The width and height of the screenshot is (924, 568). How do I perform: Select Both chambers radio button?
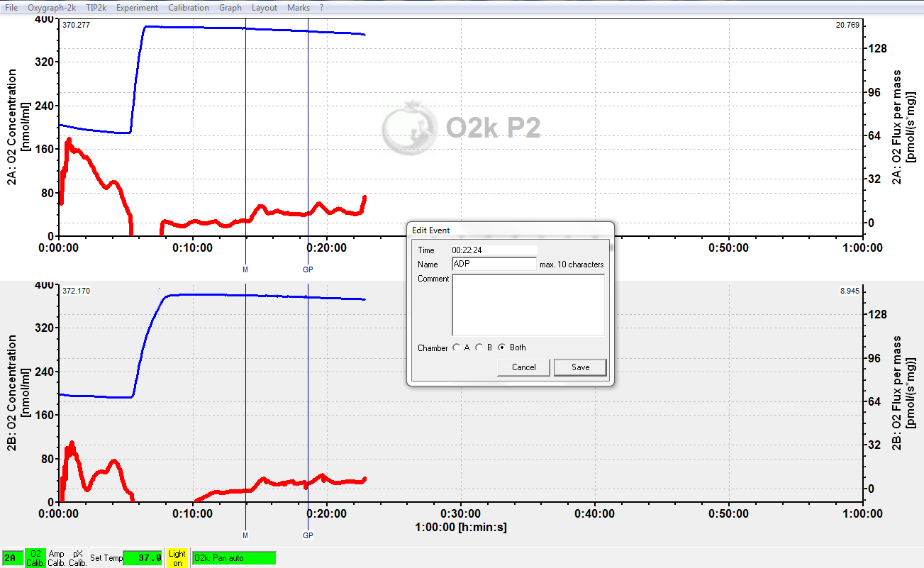click(503, 347)
